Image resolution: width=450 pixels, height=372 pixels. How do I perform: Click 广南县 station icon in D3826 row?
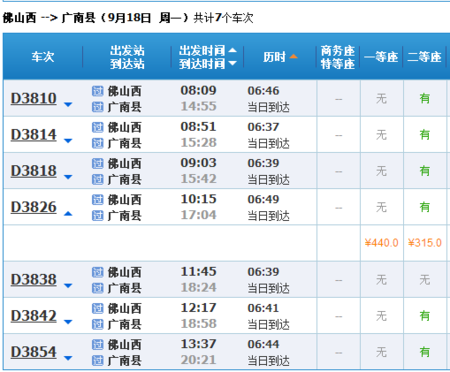tap(97, 216)
